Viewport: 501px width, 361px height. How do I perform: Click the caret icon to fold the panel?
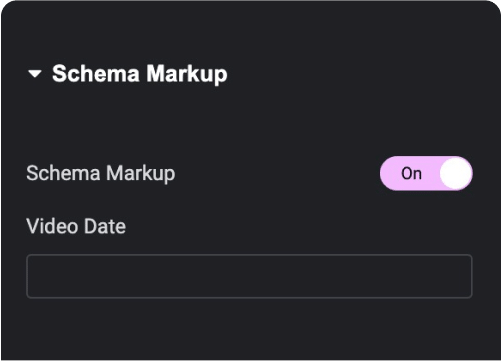tap(35, 74)
